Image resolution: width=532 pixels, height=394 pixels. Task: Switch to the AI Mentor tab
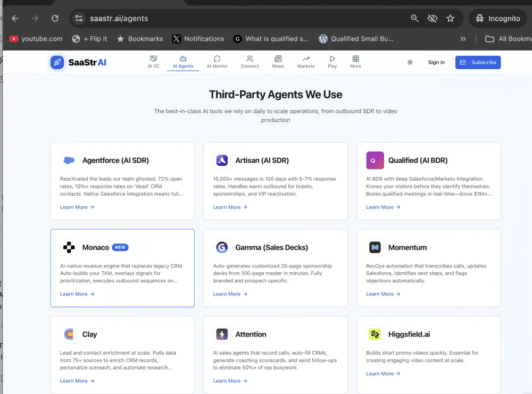[217, 62]
